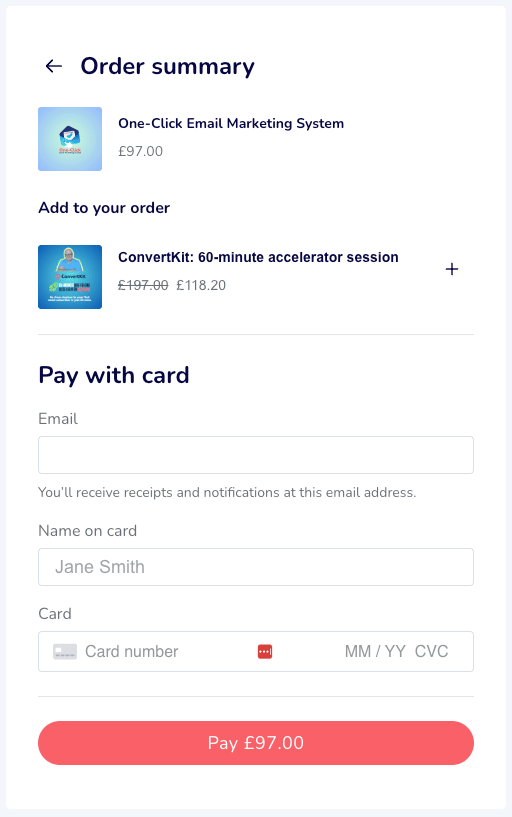512x817 pixels.
Task: Select the CVC field
Action: coord(431,651)
